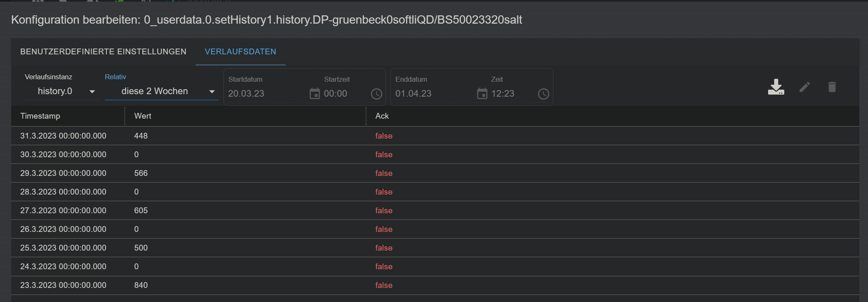Click the Ack column header
The height and width of the screenshot is (302, 868).
pos(382,116)
